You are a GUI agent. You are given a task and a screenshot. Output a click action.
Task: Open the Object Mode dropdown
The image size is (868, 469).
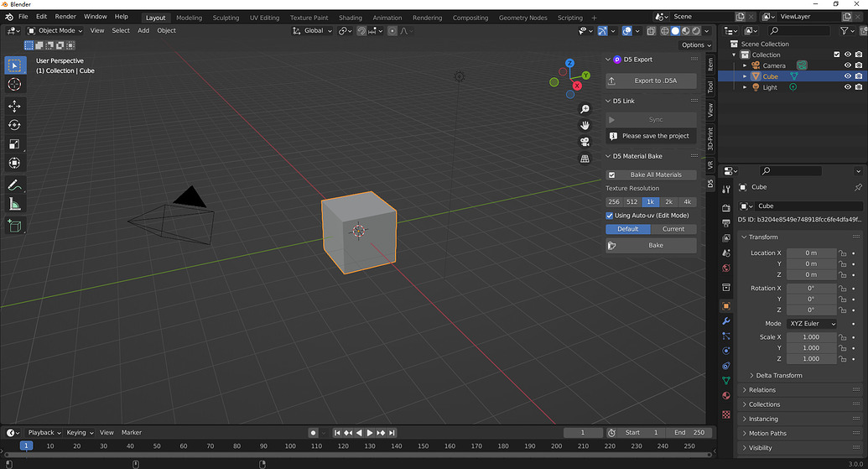(x=55, y=30)
